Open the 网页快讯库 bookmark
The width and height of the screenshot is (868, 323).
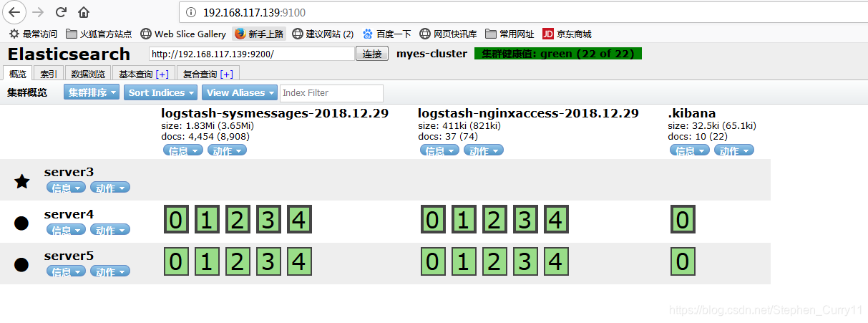[x=448, y=34]
